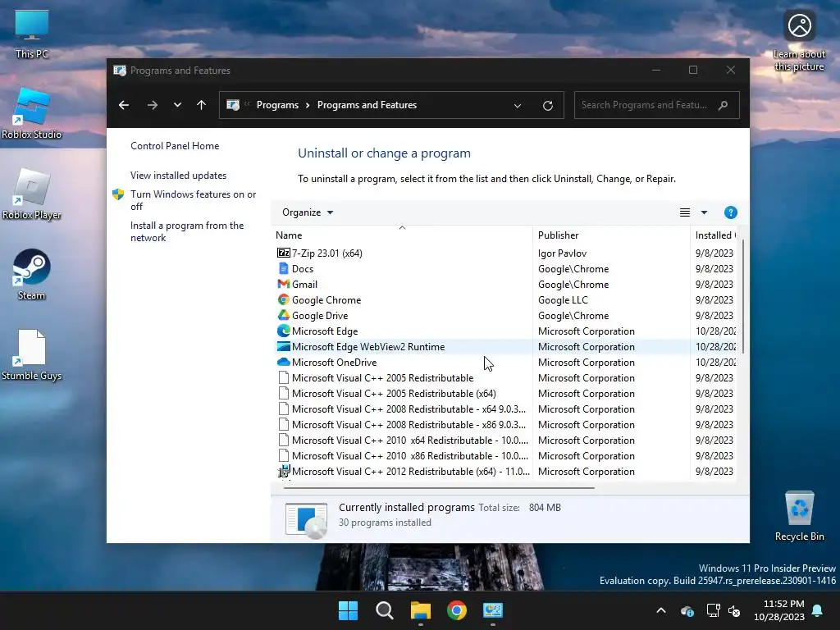The image size is (840, 630).
Task: Sort by the Name column header
Action: (x=402, y=235)
